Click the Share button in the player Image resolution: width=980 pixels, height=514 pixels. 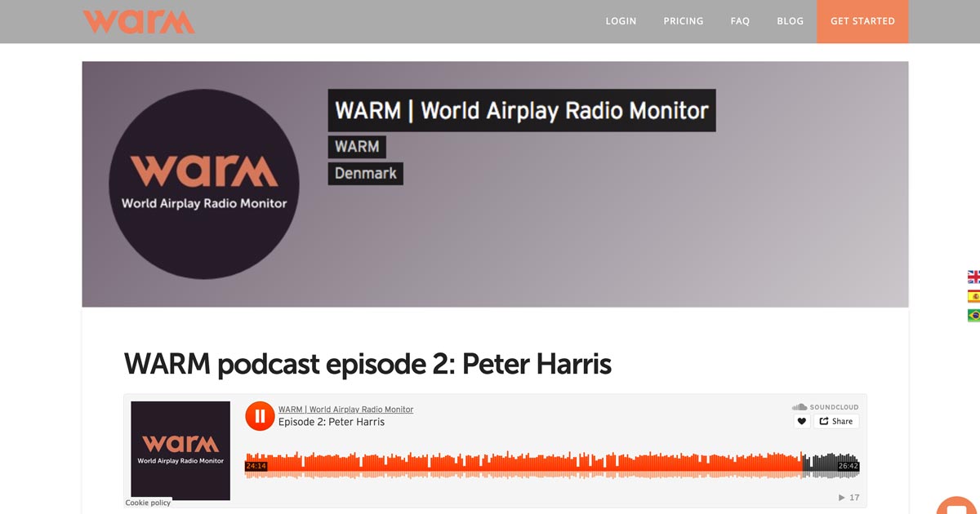point(836,422)
